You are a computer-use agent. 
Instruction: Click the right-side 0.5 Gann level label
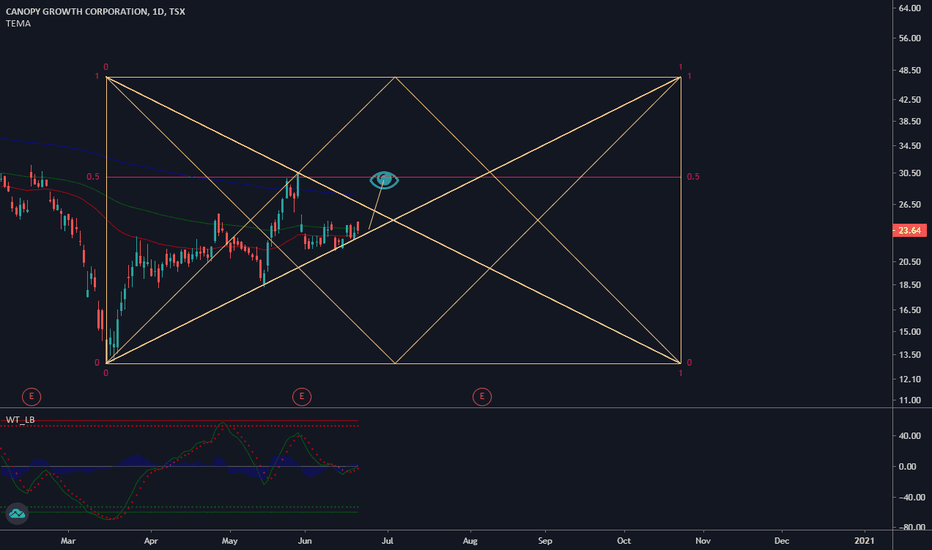point(693,177)
